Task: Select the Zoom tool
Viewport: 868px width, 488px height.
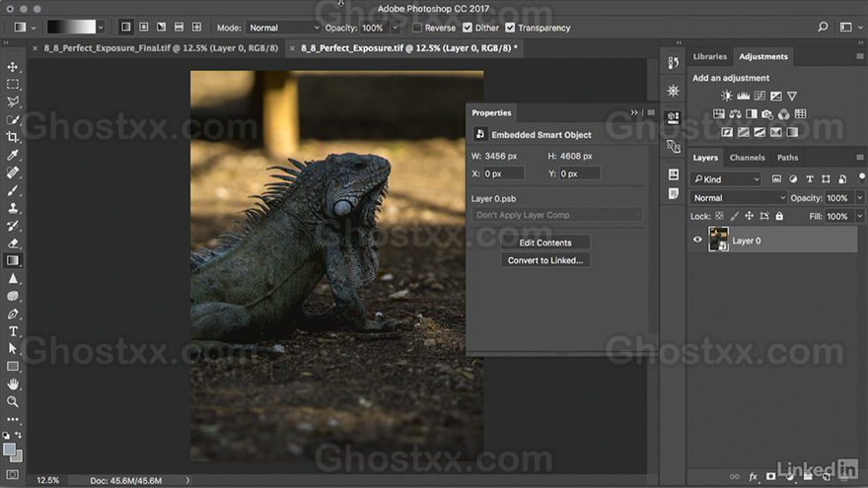Action: [12, 401]
